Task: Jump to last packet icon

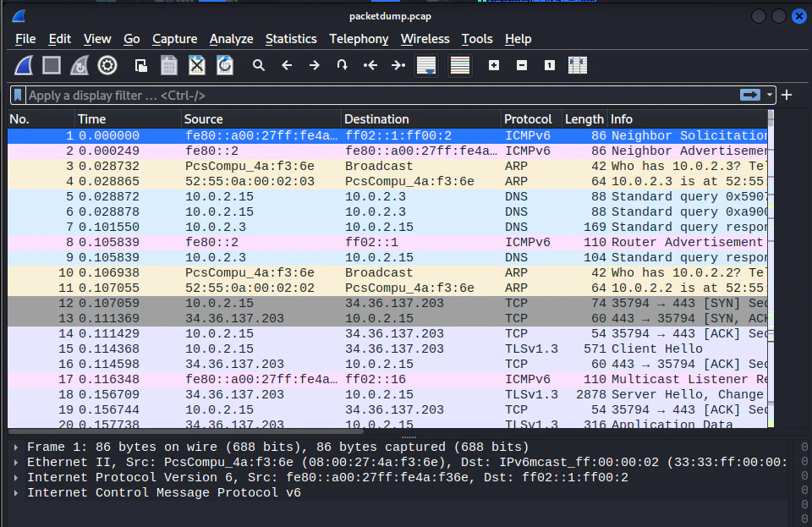Action: tap(398, 65)
